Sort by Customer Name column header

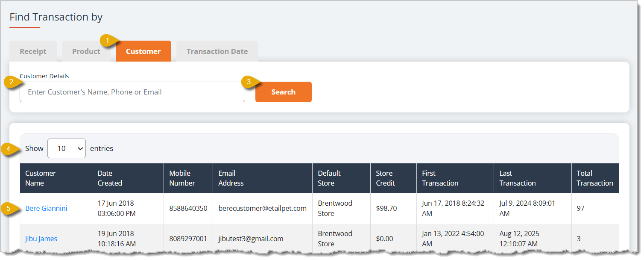pos(56,178)
